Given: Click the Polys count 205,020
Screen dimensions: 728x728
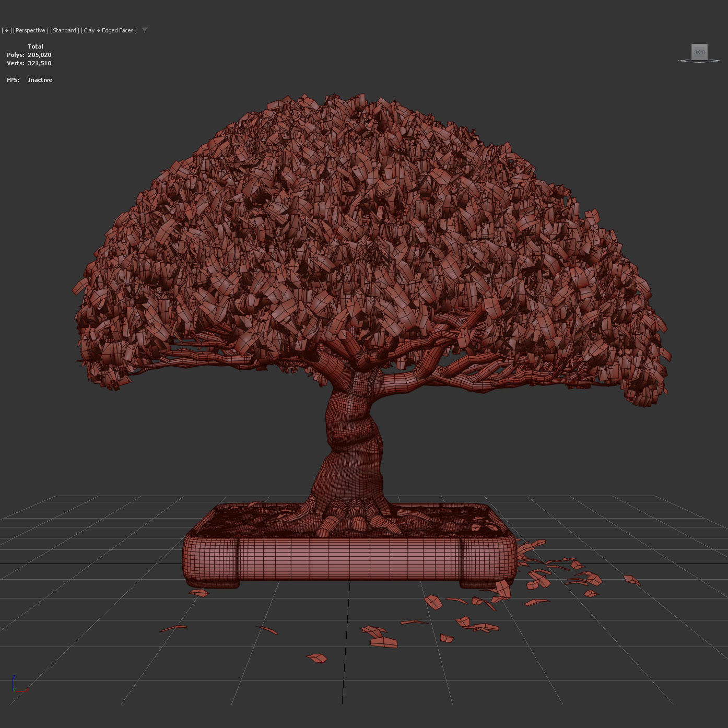Looking at the screenshot, I should [40, 55].
